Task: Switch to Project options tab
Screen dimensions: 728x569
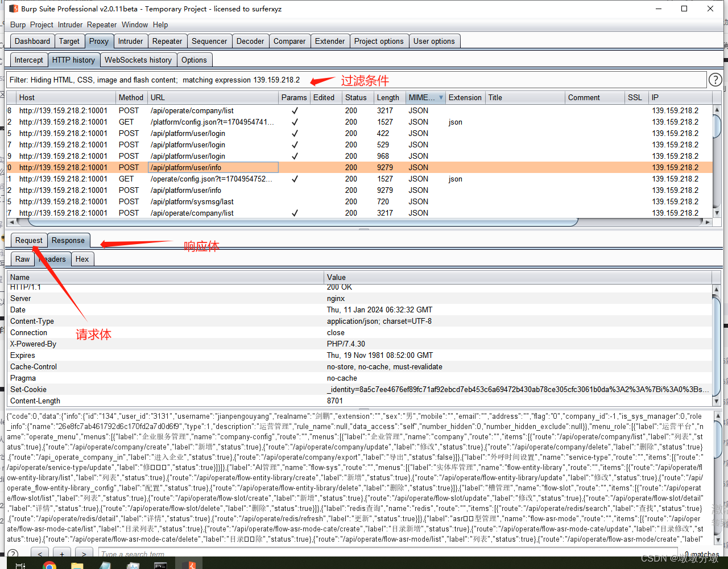Action: coord(379,41)
